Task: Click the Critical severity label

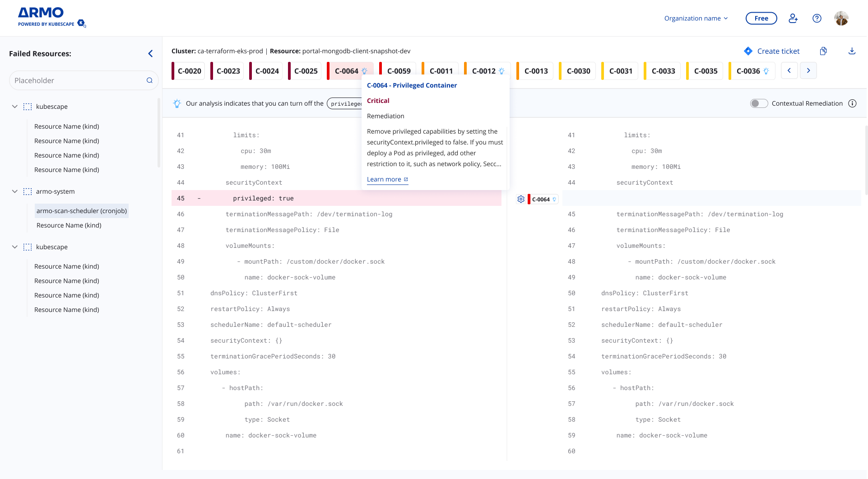Action: click(378, 101)
